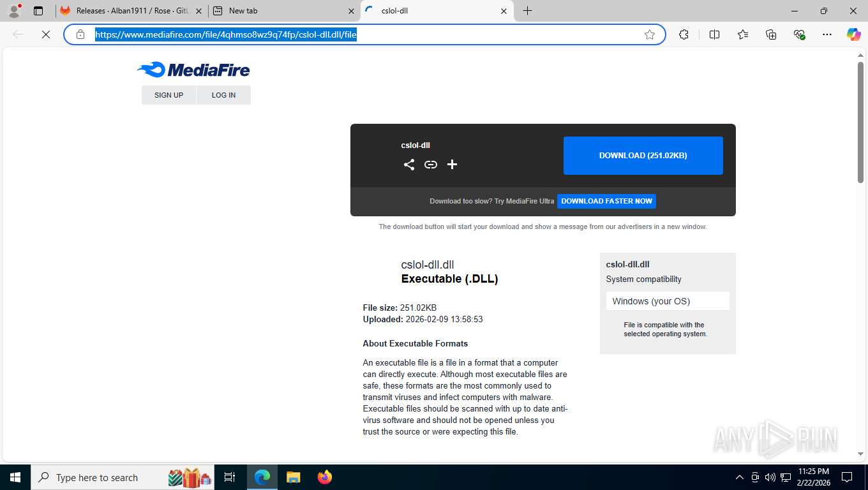This screenshot has height=490, width=868.
Task: Close the New tab tab
Action: tap(351, 11)
